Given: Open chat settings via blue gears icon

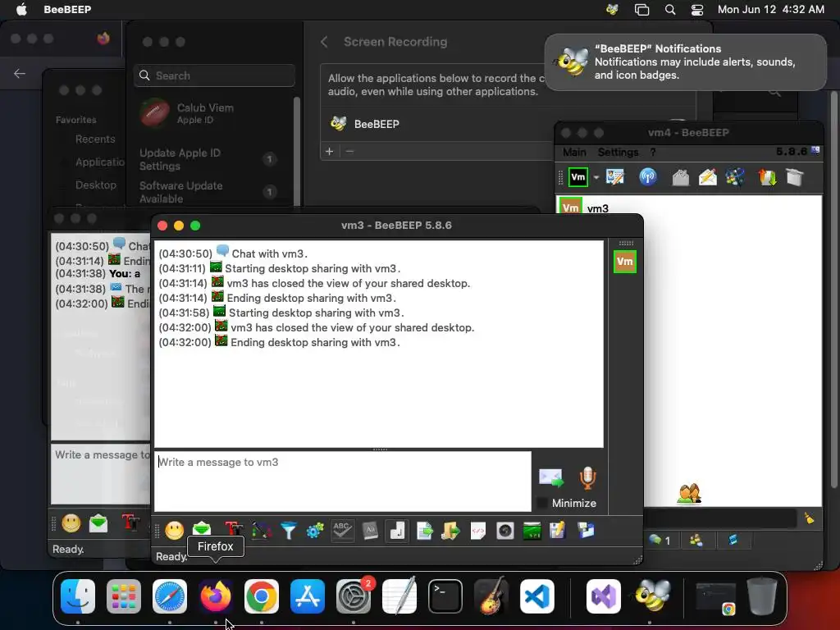Looking at the screenshot, I should (x=315, y=531).
